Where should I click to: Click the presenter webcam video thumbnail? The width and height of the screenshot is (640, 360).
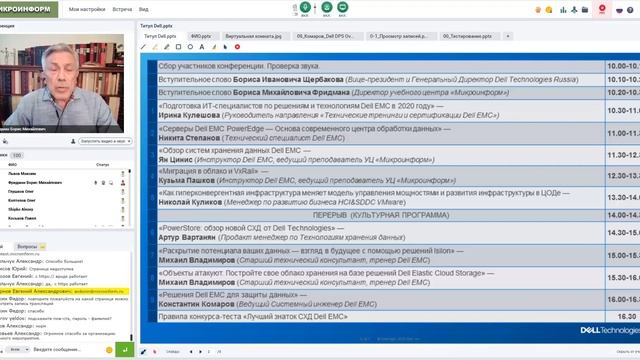coord(62,83)
